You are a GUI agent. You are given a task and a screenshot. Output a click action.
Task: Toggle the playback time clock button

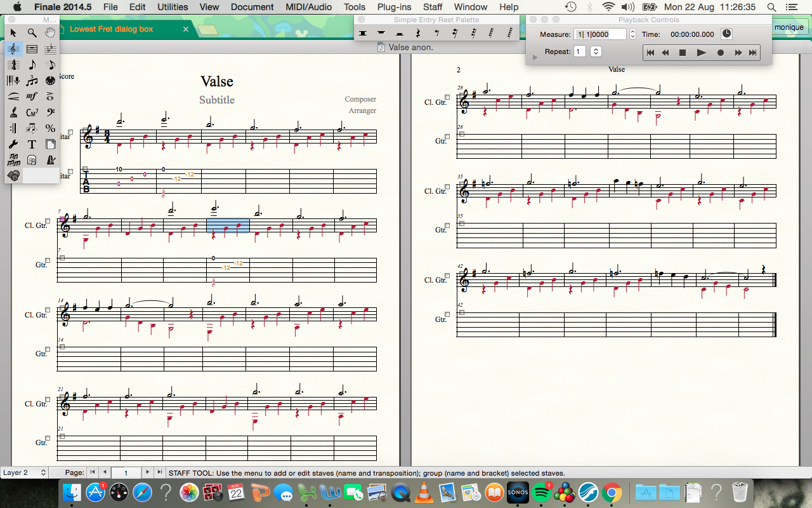click(x=726, y=34)
